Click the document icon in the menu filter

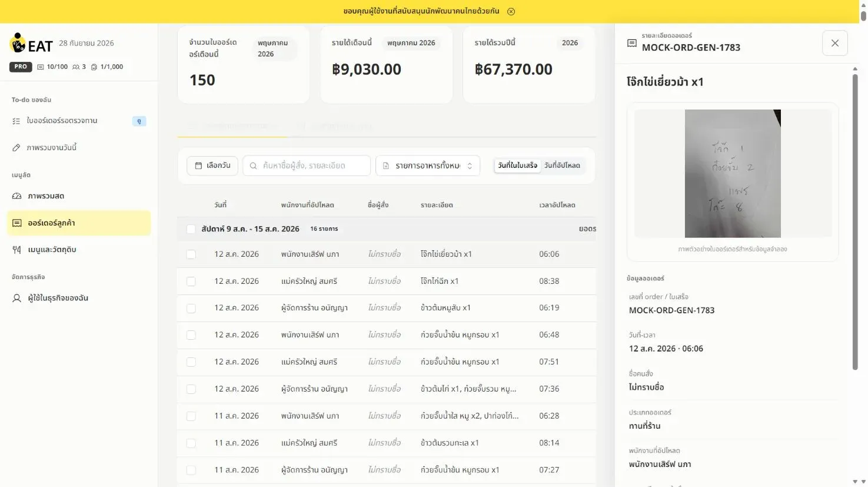click(386, 165)
